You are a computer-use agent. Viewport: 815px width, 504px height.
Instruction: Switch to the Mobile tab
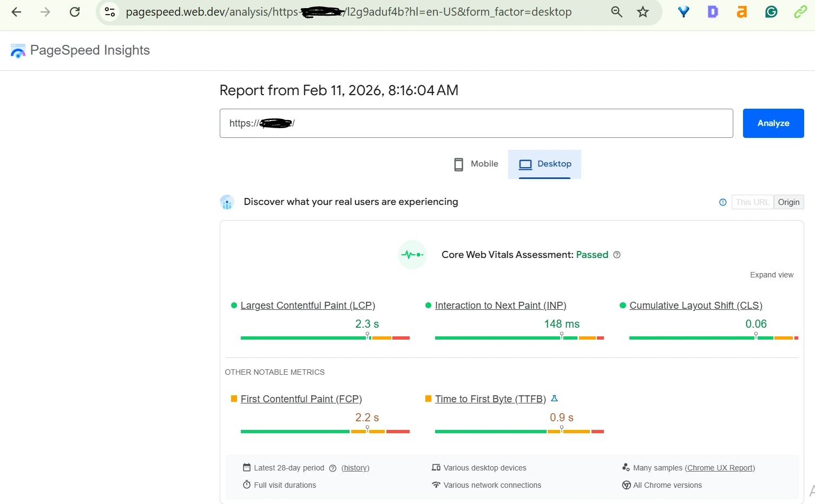point(476,164)
